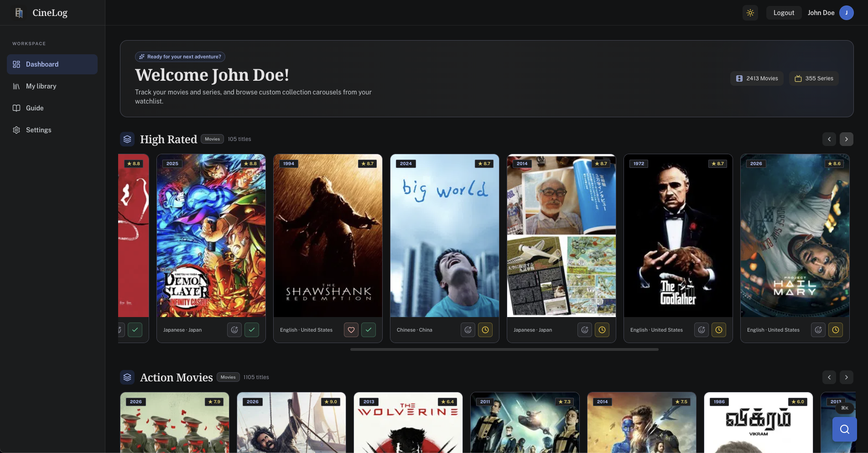The image size is (868, 453).
Task: Go to previous High Rated carousel page
Action: (x=829, y=139)
